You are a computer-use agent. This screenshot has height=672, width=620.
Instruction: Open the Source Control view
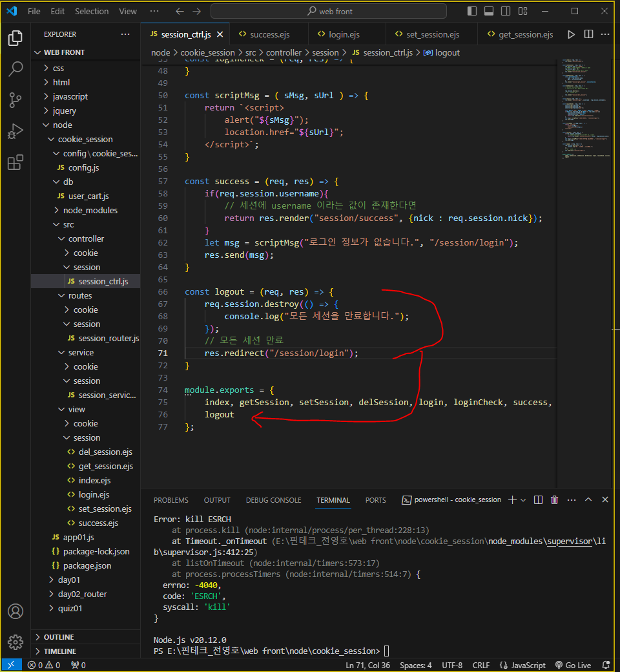(15, 100)
